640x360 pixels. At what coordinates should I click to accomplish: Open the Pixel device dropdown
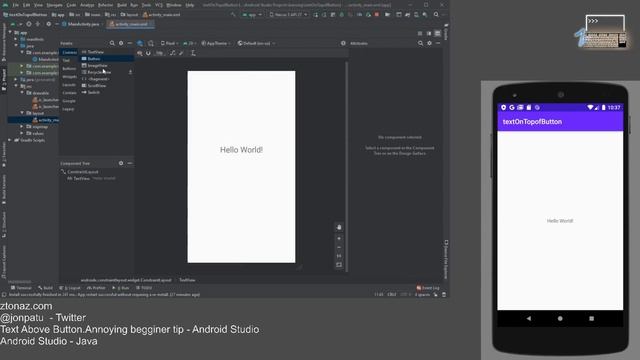point(169,43)
